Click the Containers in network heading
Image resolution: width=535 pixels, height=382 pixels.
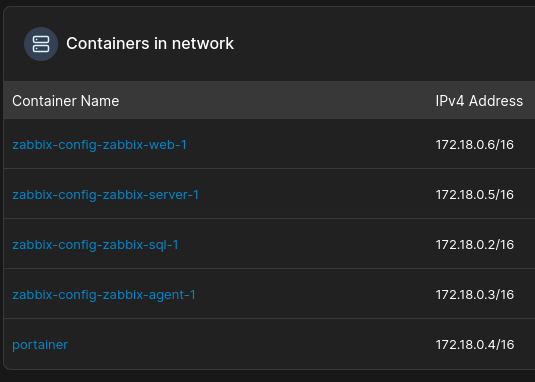tap(150, 44)
